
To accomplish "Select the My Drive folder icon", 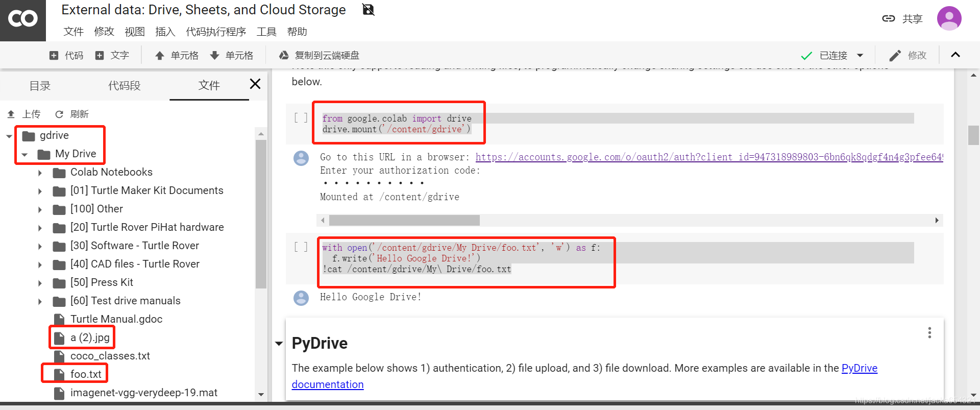I will tap(44, 154).
